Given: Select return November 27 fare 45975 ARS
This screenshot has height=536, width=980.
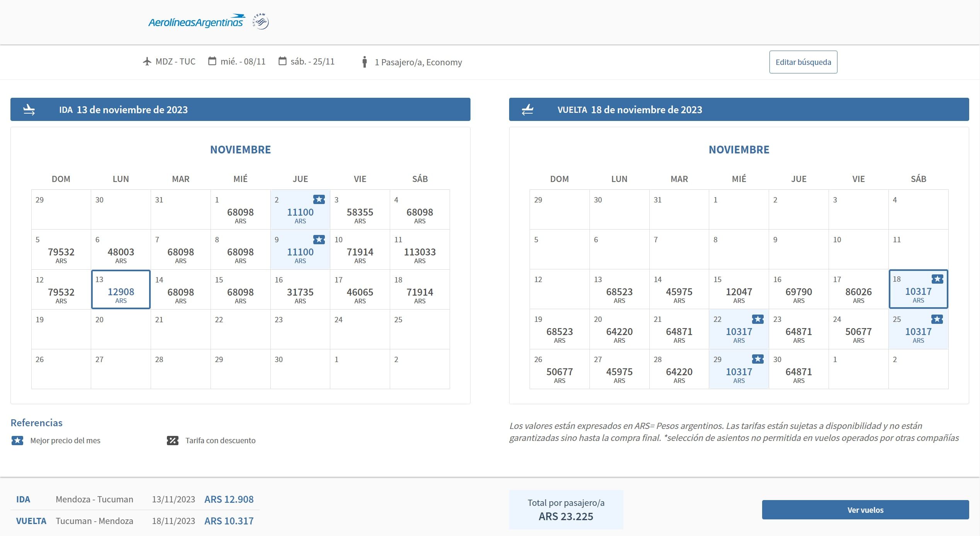Looking at the screenshot, I should [x=619, y=372].
